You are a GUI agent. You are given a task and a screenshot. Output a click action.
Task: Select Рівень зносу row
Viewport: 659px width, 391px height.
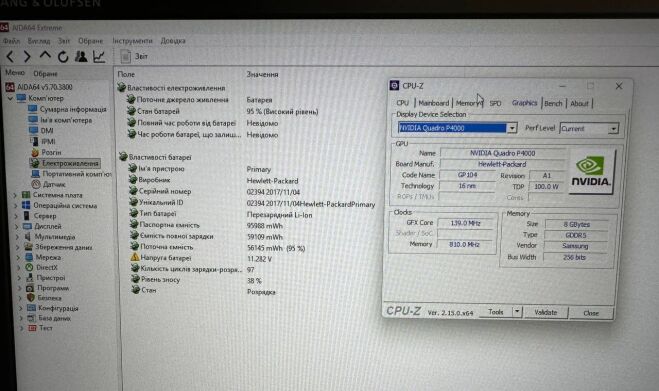196,280
